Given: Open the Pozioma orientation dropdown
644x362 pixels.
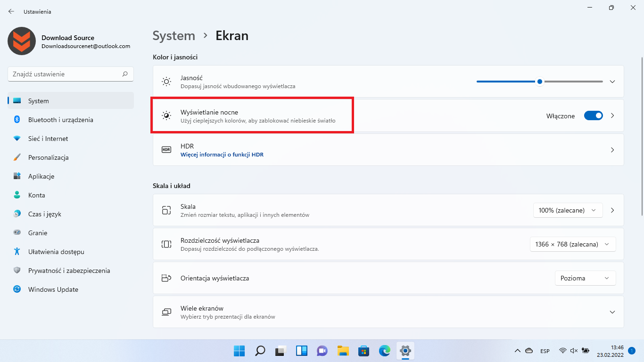Looking at the screenshot, I should coord(585,278).
